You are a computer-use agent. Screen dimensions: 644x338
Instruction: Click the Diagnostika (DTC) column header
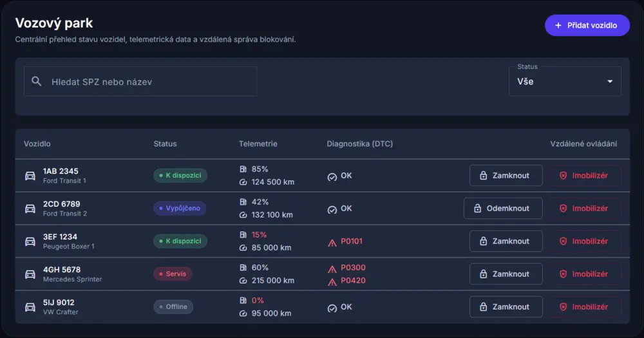click(x=359, y=144)
